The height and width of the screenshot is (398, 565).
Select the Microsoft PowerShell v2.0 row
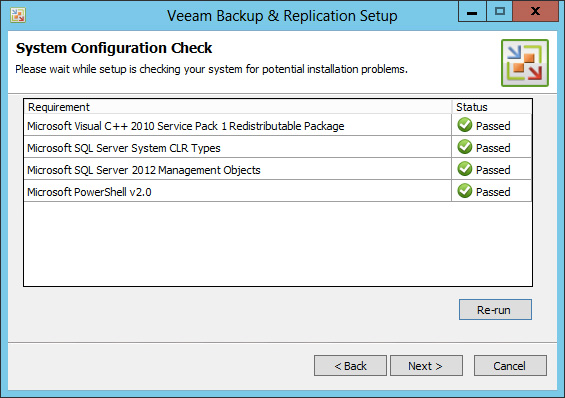[x=278, y=191]
